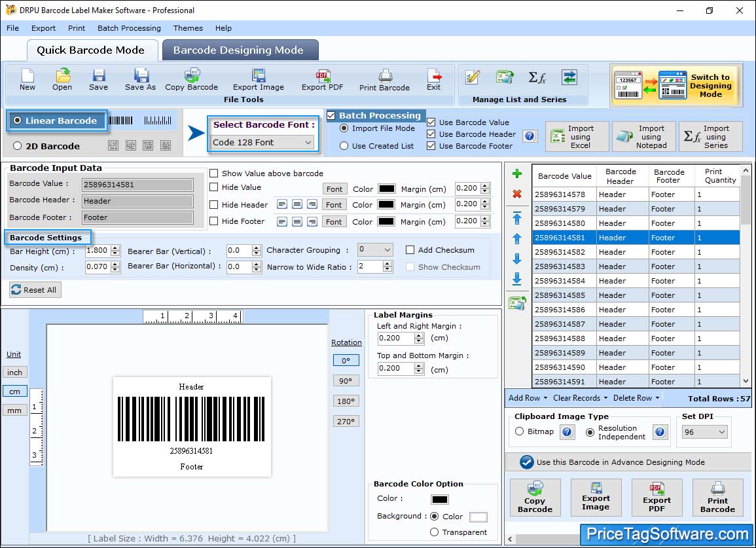Click the Save icon in File Tools
The image size is (756, 548).
(98, 80)
